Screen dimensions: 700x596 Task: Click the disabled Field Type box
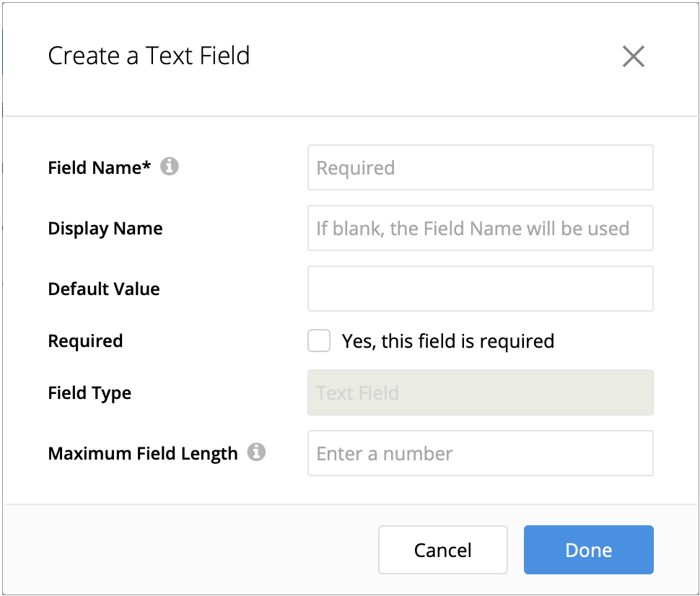480,393
